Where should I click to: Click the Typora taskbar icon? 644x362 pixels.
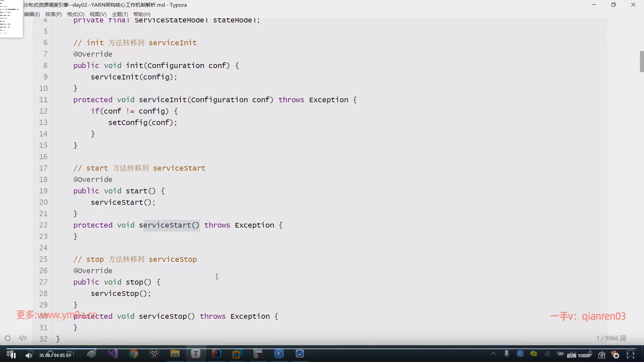(x=196, y=354)
